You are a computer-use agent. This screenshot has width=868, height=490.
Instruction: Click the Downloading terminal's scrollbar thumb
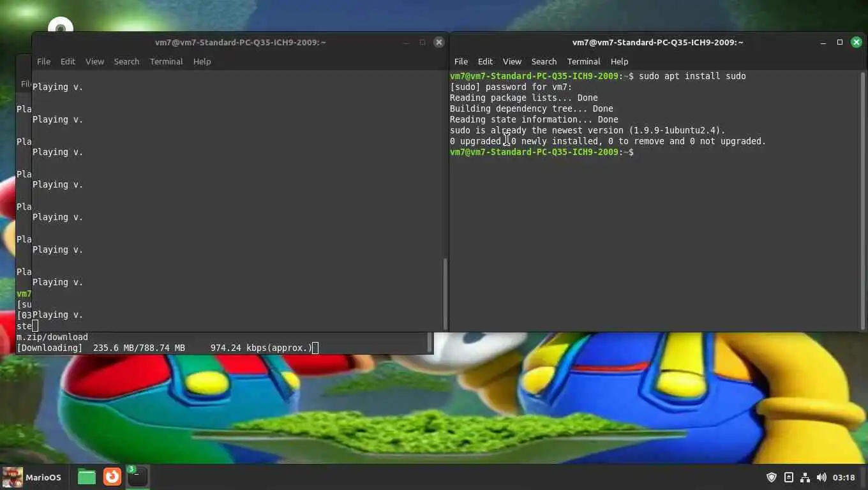[430, 343]
